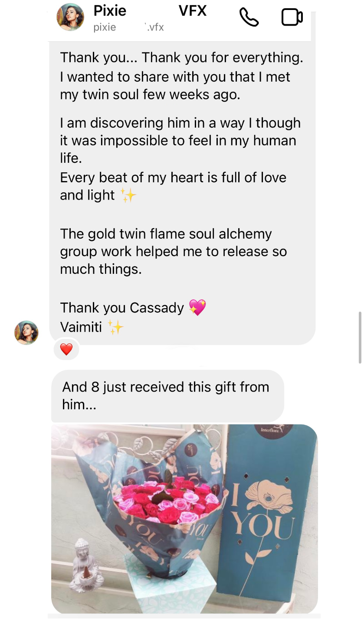Start a voice call with phone icon

pos(249,17)
